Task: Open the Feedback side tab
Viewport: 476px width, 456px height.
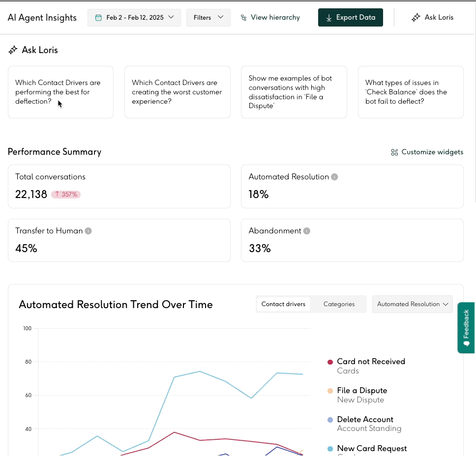Action: pyautogui.click(x=466, y=328)
